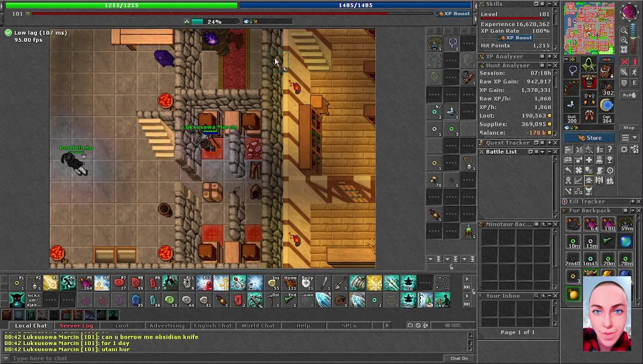Switch to Server Log tab
643x364 pixels.
(76, 326)
